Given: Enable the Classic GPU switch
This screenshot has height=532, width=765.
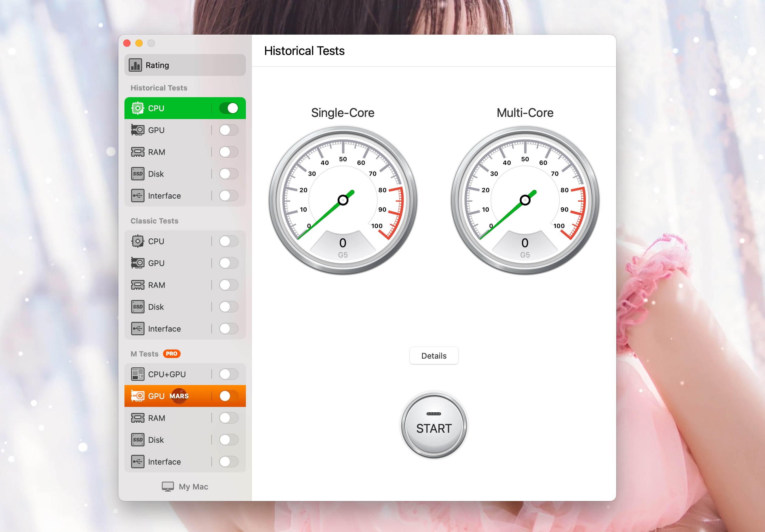Looking at the screenshot, I should pos(229,263).
